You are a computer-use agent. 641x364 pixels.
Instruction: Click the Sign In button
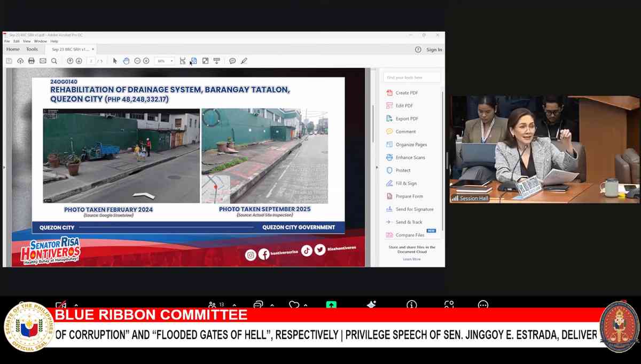pos(433,49)
